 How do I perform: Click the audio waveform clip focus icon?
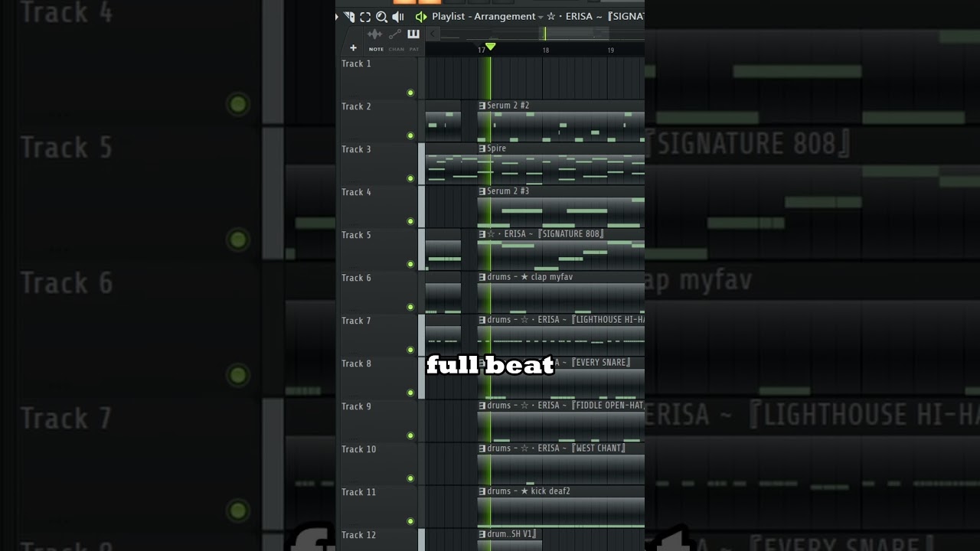(374, 34)
